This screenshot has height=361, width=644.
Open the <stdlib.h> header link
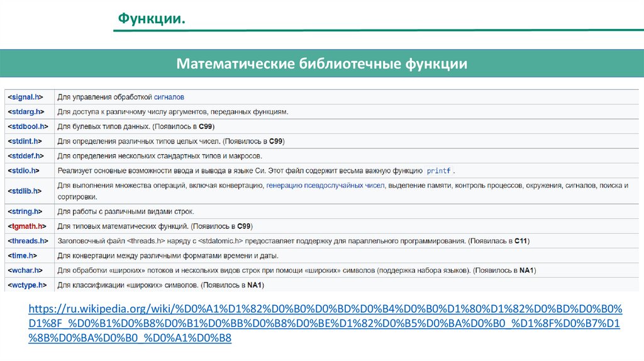pyautogui.click(x=25, y=191)
